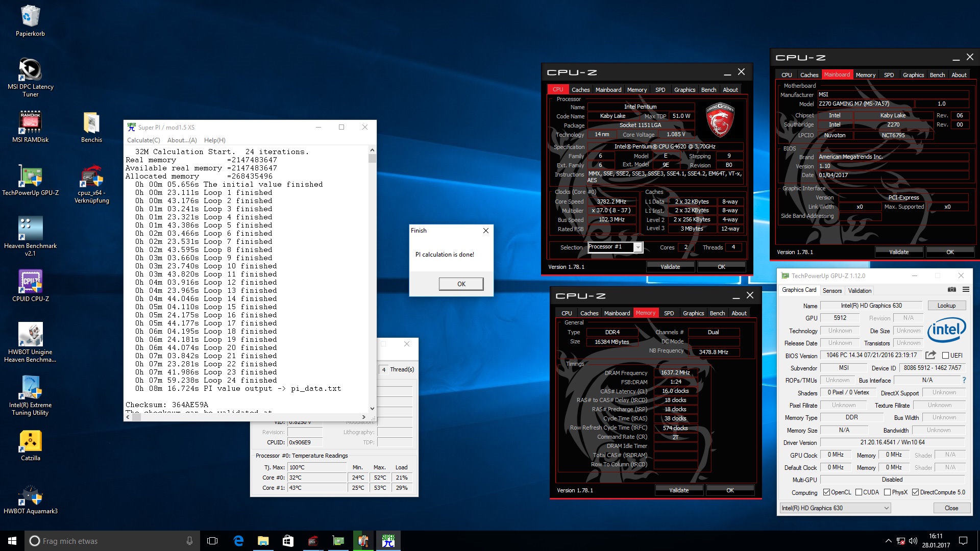
Task: Click OK in CPU-Z Memory window
Action: click(x=730, y=490)
